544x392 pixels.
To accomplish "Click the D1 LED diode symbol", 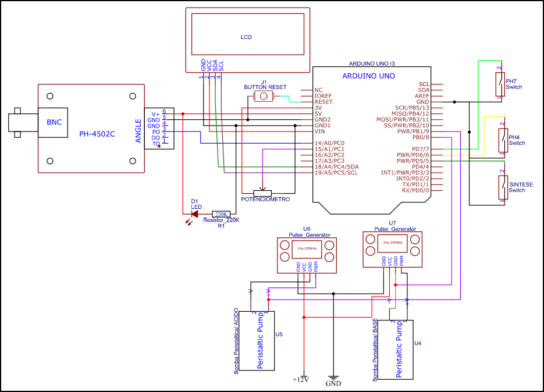I will coord(195,214).
